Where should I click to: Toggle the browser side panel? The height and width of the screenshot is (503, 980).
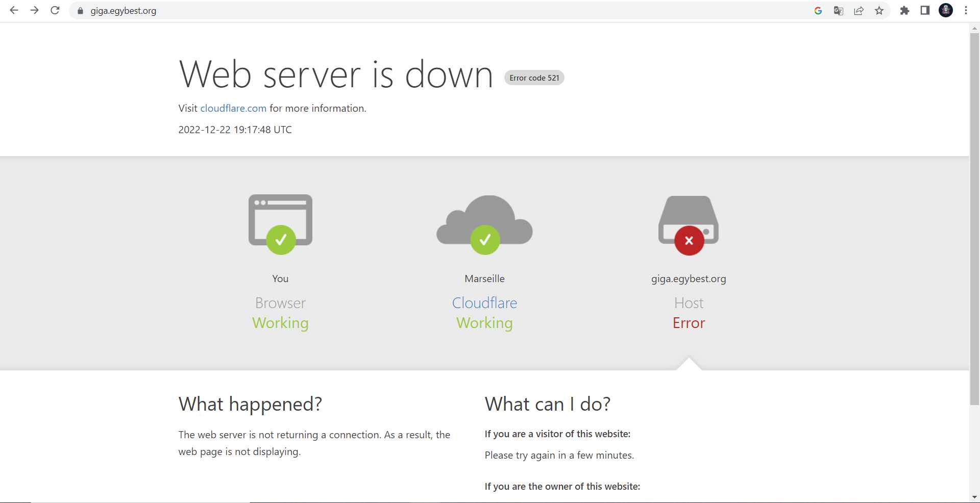[x=925, y=11]
